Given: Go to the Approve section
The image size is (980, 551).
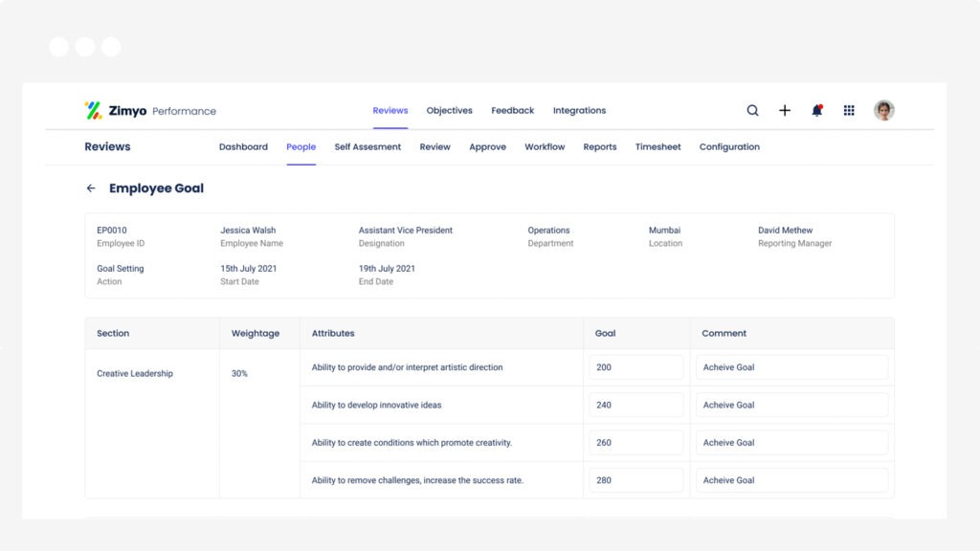Looking at the screenshot, I should point(488,146).
